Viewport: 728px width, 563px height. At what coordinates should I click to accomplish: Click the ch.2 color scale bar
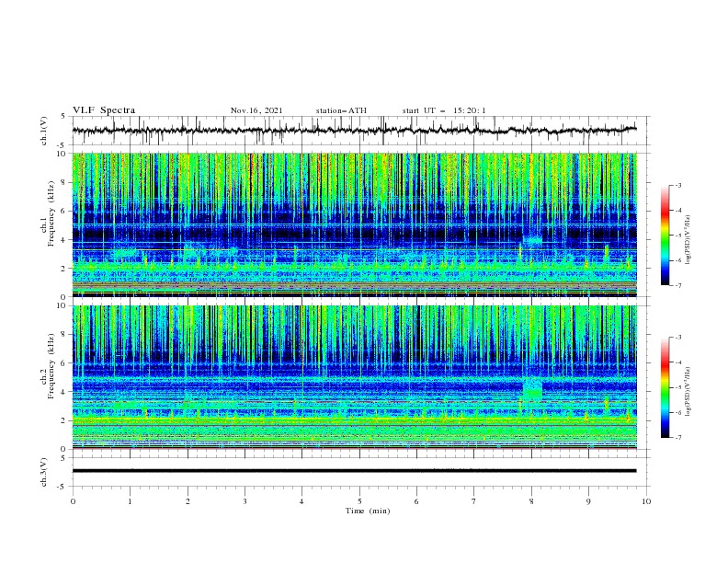(x=665, y=387)
